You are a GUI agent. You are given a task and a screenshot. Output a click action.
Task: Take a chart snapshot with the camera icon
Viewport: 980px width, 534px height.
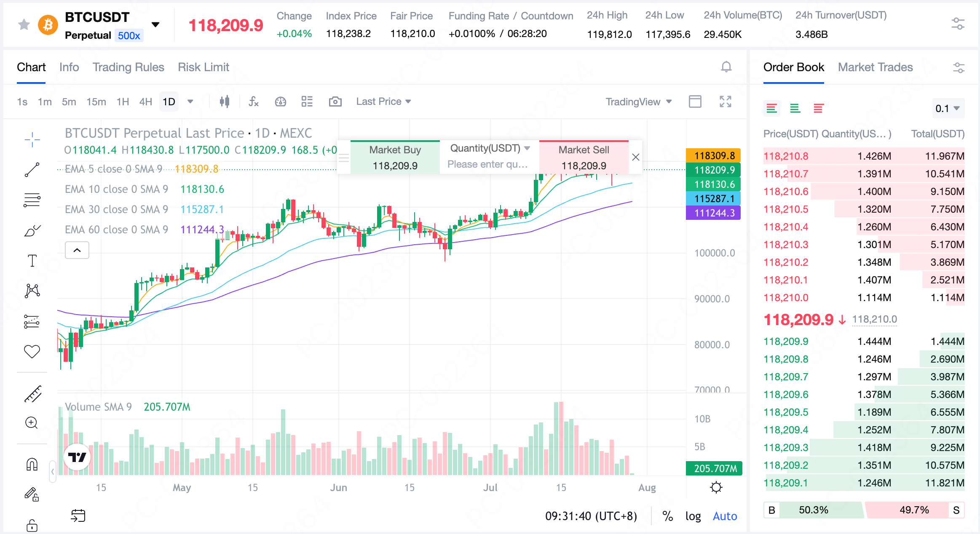pos(335,101)
